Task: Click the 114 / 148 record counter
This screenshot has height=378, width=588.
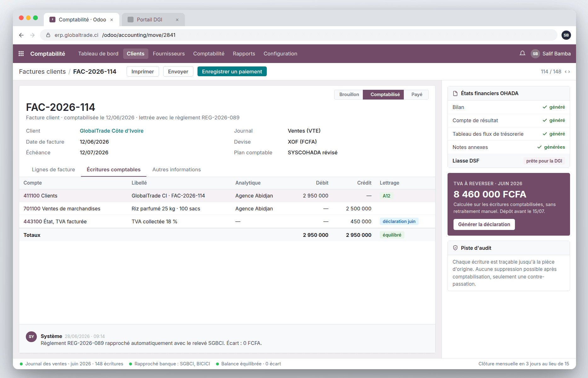Action: click(551, 72)
